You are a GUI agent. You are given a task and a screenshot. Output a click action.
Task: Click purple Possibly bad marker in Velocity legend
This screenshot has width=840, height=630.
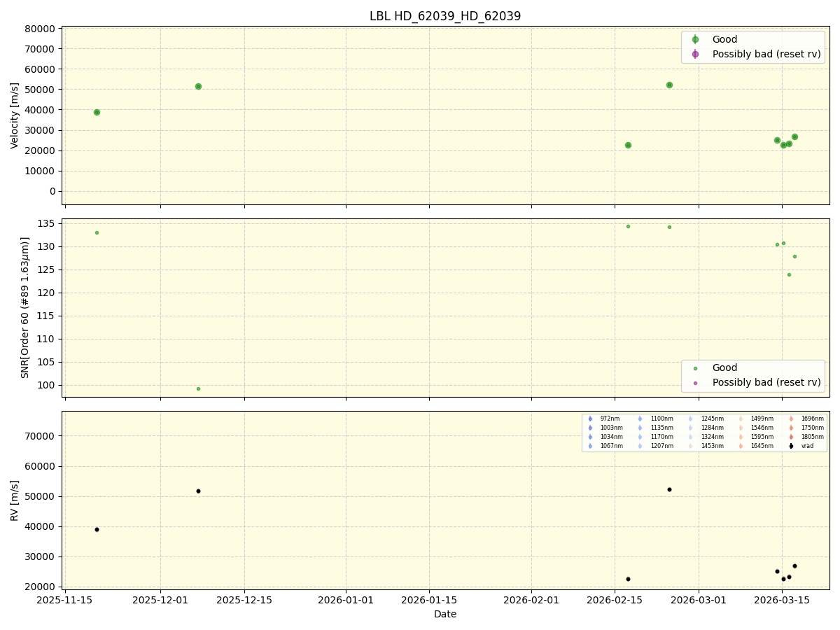pos(695,54)
